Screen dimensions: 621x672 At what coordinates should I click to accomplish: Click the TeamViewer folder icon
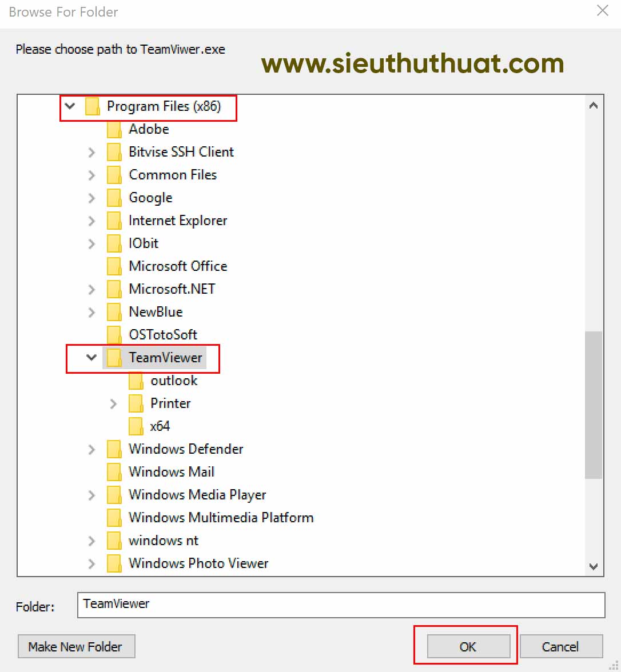[x=114, y=358]
